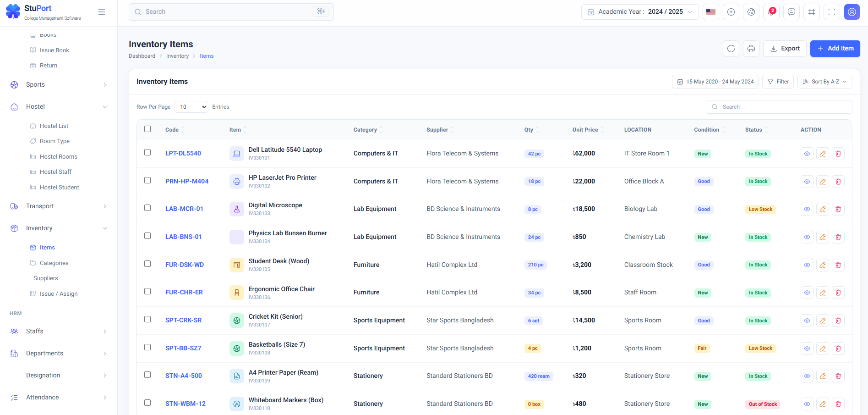868x415 pixels.
Task: Open the 15 May 2020 - 24 May 2024 date range
Action: 715,82
